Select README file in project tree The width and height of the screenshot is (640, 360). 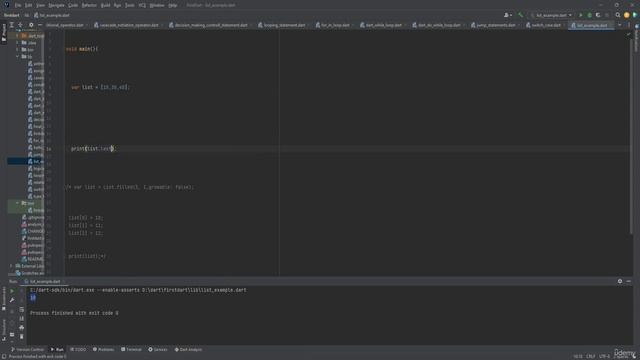click(x=32, y=259)
